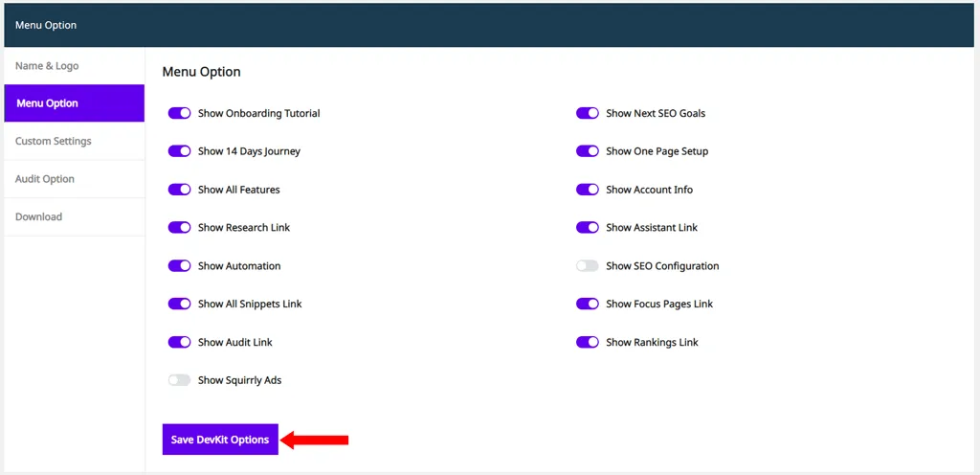The height and width of the screenshot is (475, 980).
Task: Click Save DevKit Options button
Action: (x=220, y=440)
